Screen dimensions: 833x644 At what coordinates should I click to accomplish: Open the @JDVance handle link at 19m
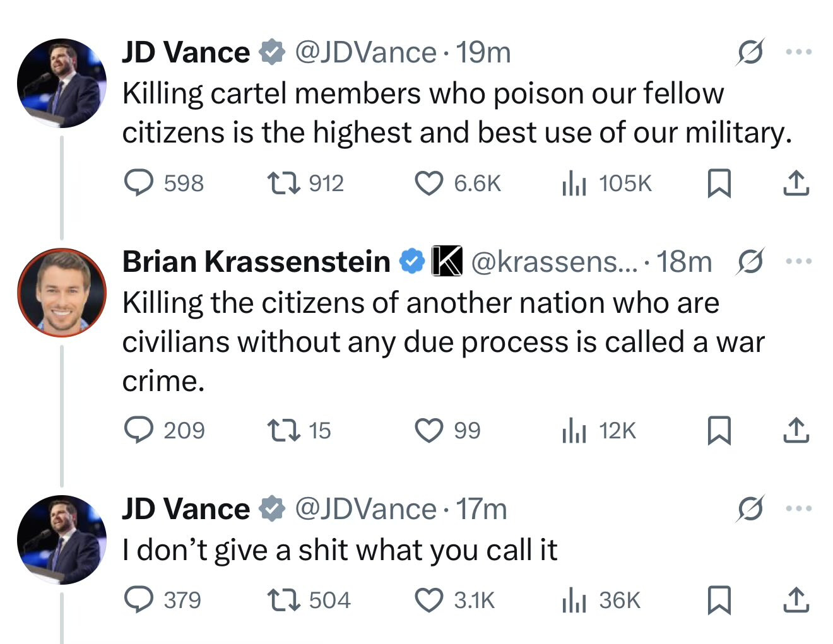pos(365,52)
